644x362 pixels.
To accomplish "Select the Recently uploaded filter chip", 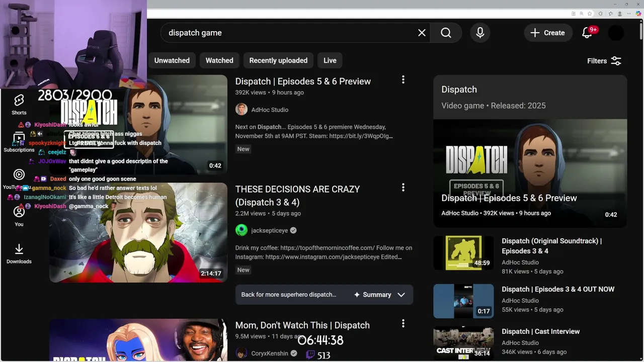I will click(278, 60).
